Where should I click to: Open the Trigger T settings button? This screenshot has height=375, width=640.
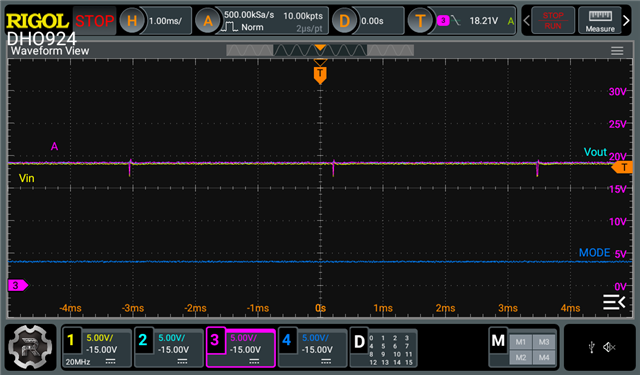click(420, 20)
